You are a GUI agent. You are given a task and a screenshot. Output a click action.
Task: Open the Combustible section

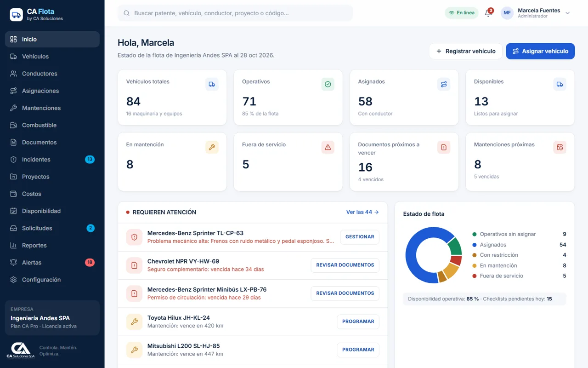pyautogui.click(x=52, y=125)
